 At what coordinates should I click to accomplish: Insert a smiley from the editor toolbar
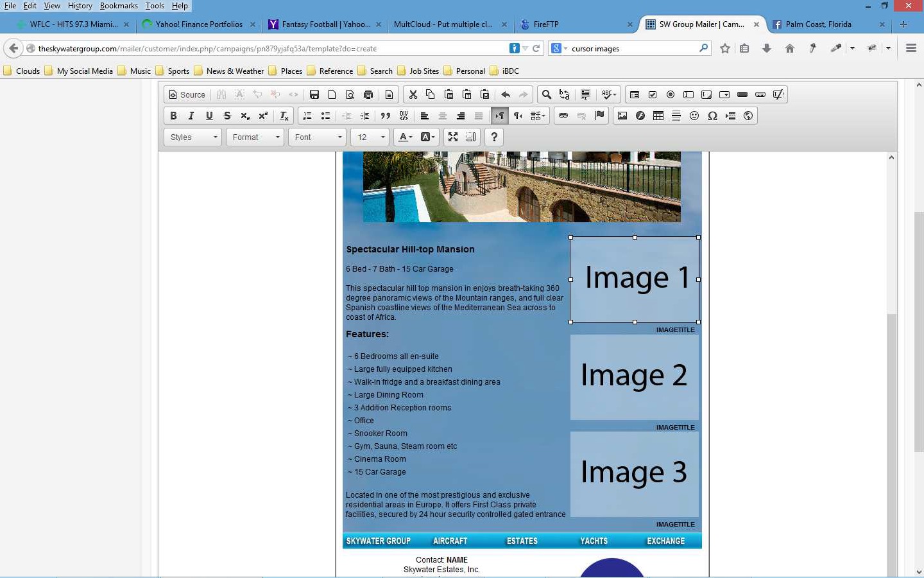694,116
